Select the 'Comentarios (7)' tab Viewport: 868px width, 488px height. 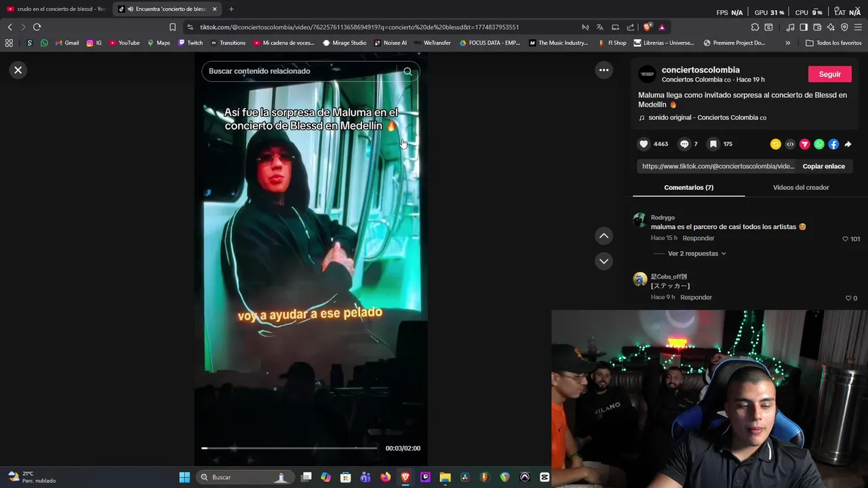[x=688, y=187]
